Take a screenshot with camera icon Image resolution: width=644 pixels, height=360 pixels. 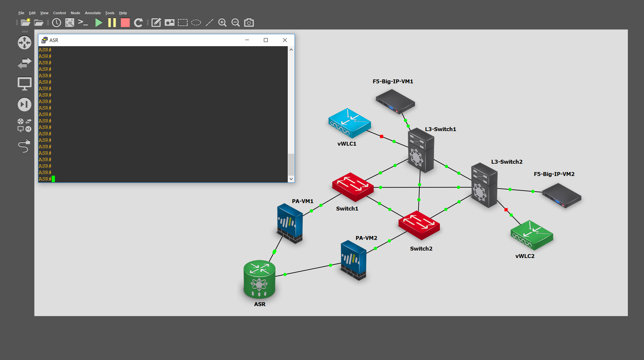(249, 22)
